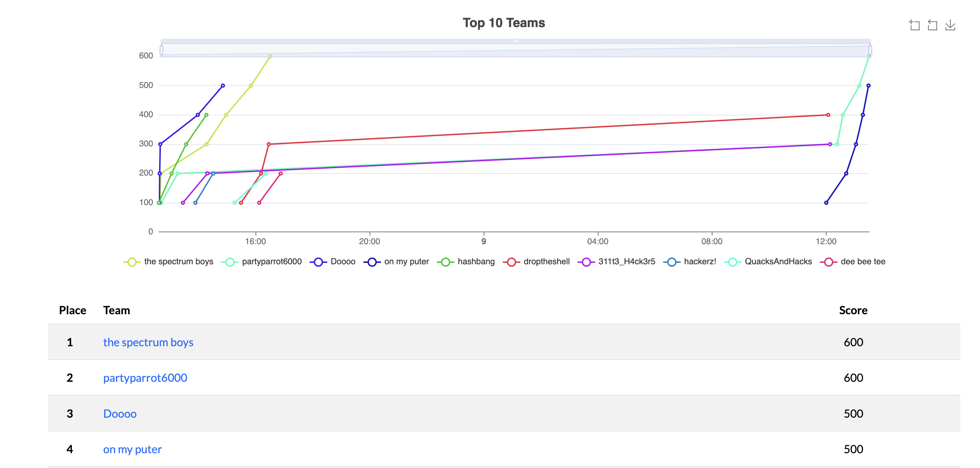Hide the 'hackerz!' legend series
This screenshot has height=468, width=980.
689,261
